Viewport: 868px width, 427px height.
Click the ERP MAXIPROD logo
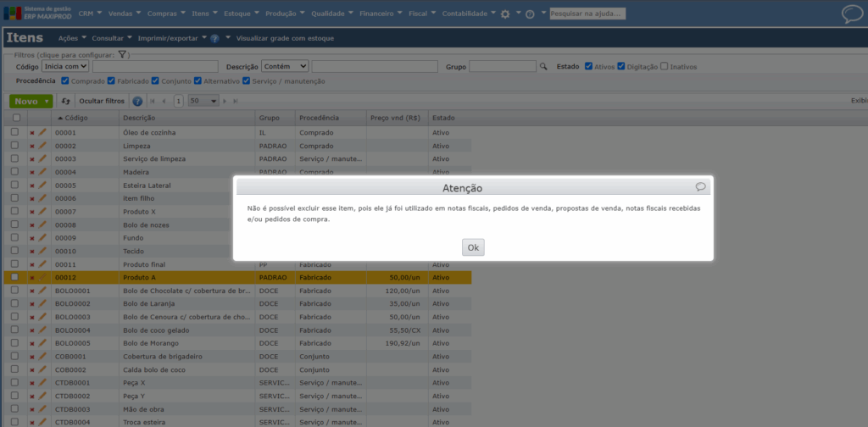click(x=37, y=13)
